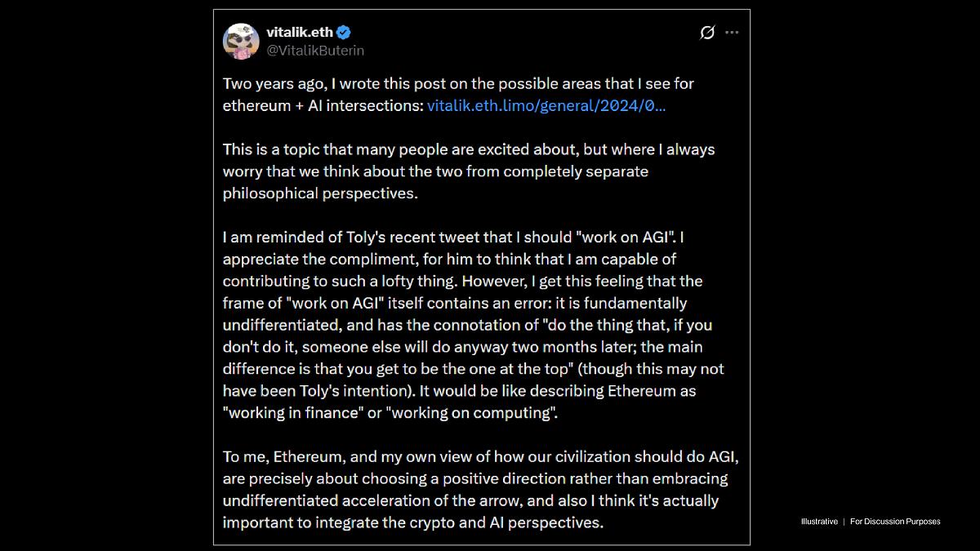The width and height of the screenshot is (980, 551).
Task: Open vitalik.eth's profile picture
Action: [241, 41]
